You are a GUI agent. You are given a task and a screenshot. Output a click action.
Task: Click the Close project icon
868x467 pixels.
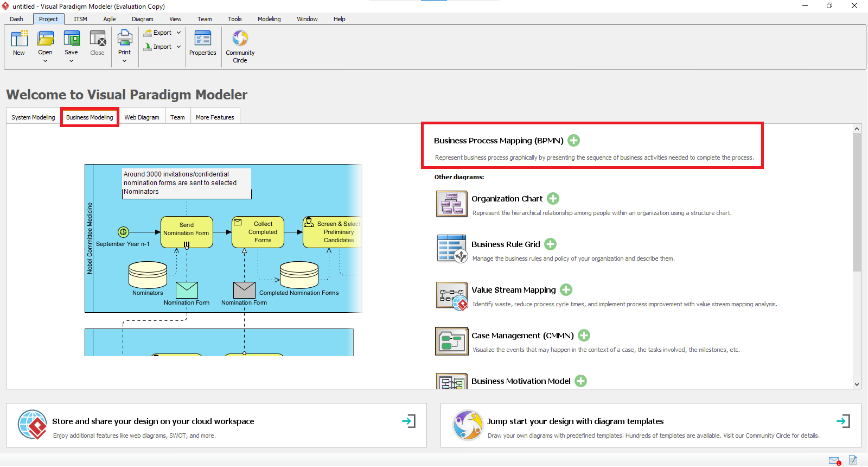(x=98, y=39)
